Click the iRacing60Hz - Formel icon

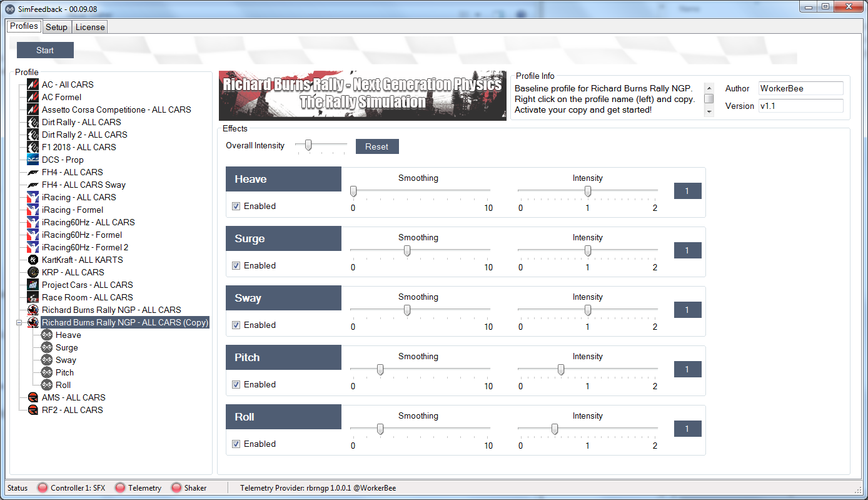coord(33,235)
